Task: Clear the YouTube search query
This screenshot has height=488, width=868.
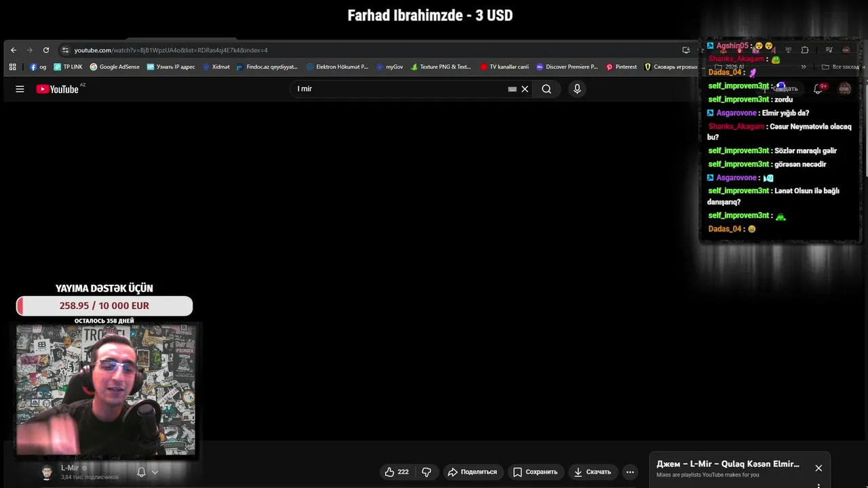Action: (x=525, y=89)
